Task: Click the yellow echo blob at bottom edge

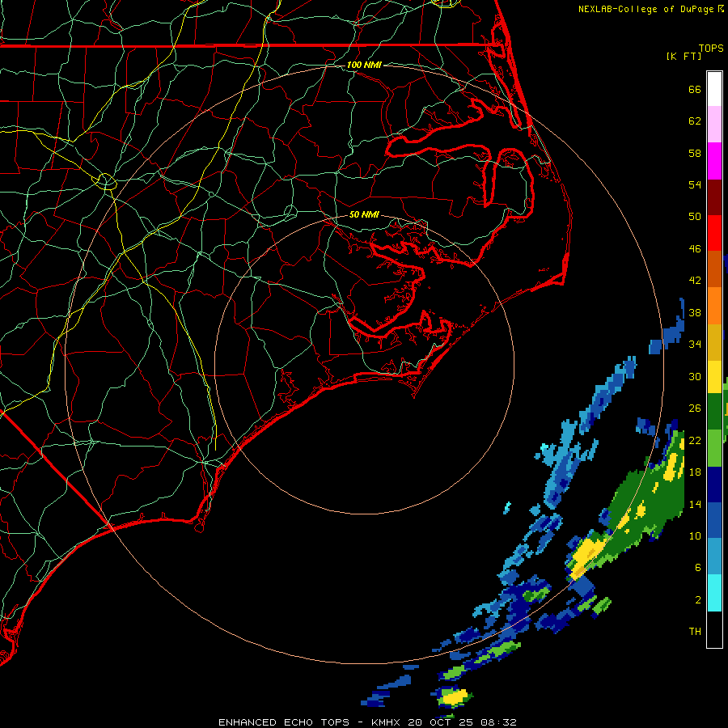Action: point(453,696)
